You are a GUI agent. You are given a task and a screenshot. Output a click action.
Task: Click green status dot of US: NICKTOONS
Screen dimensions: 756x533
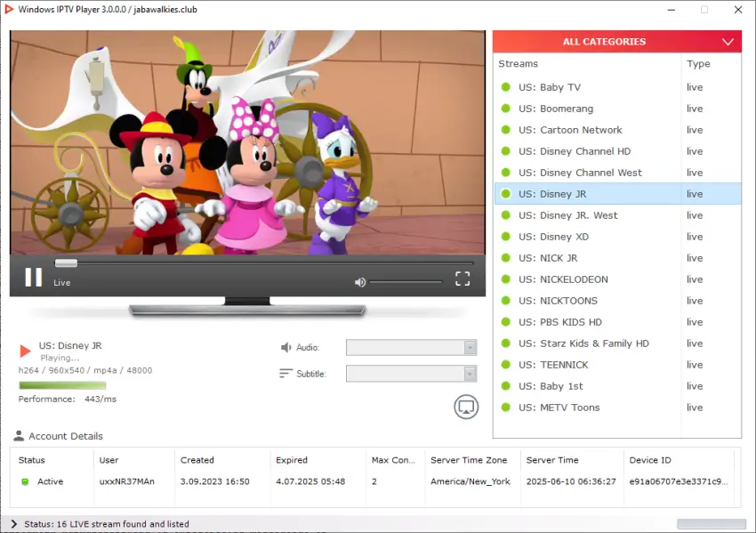point(506,301)
